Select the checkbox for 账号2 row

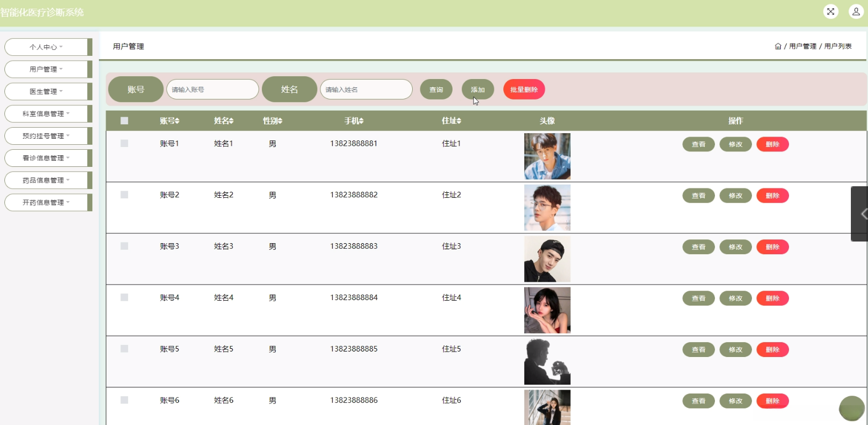pyautogui.click(x=124, y=195)
